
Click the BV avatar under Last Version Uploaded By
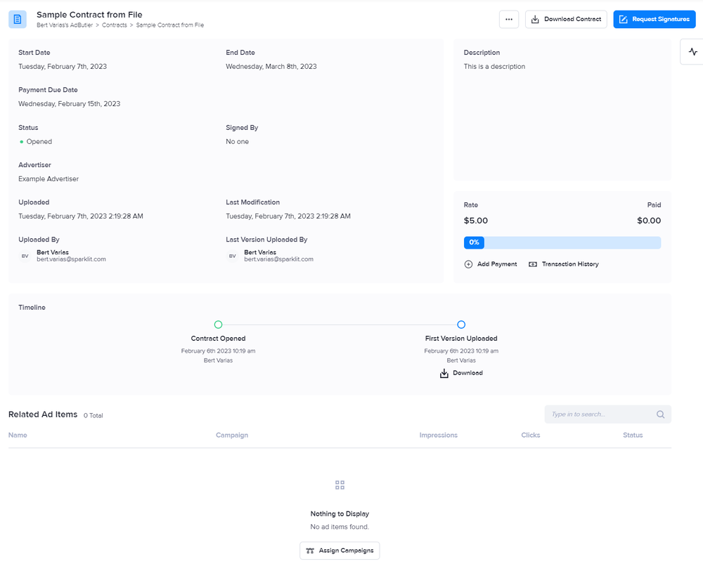pyautogui.click(x=232, y=256)
